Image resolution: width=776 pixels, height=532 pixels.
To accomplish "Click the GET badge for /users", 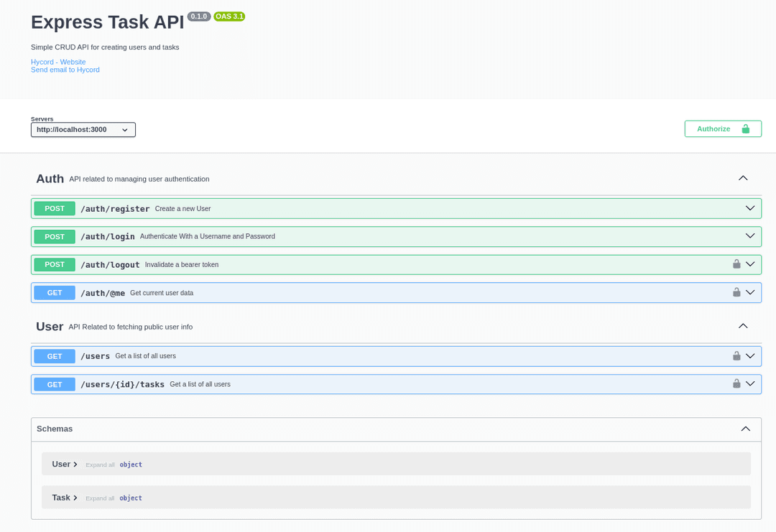I will coord(55,356).
